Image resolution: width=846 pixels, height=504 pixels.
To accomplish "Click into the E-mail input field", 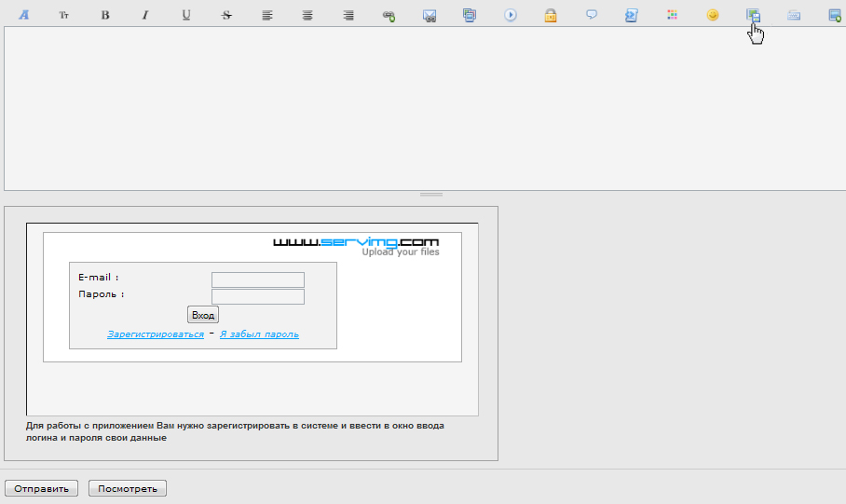I will point(258,279).
